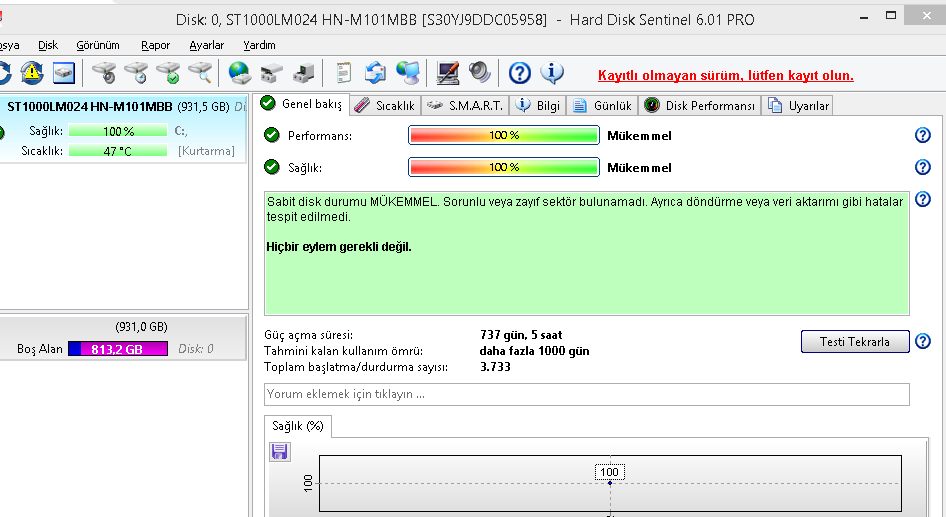Click the daha fazla 1000 gün value
Image resolution: width=946 pixels, height=517 pixels.
pyautogui.click(x=534, y=350)
